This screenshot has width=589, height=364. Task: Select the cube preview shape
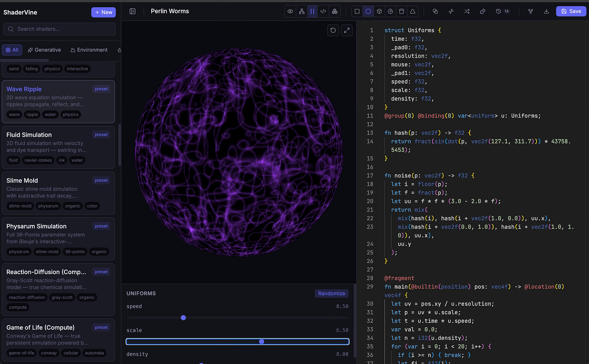click(x=379, y=11)
